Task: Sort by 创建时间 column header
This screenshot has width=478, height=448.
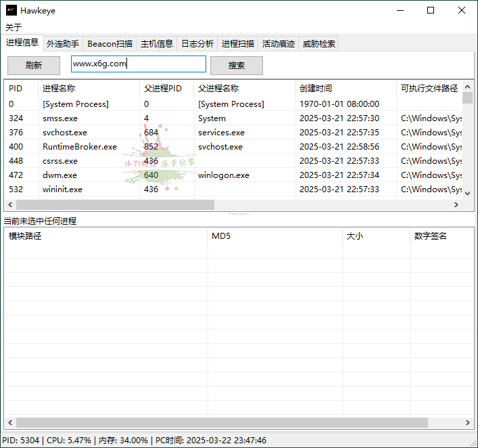Action: [x=316, y=88]
